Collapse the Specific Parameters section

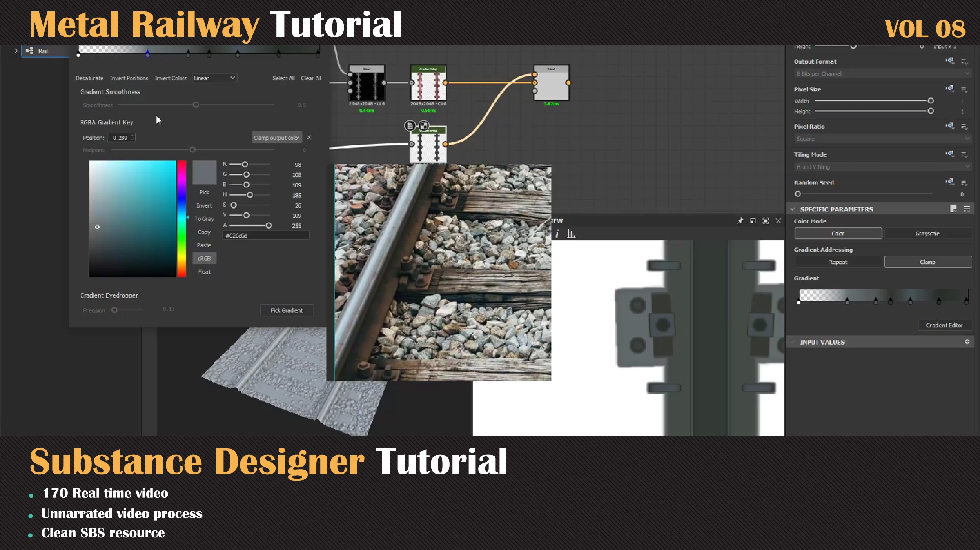pos(792,209)
